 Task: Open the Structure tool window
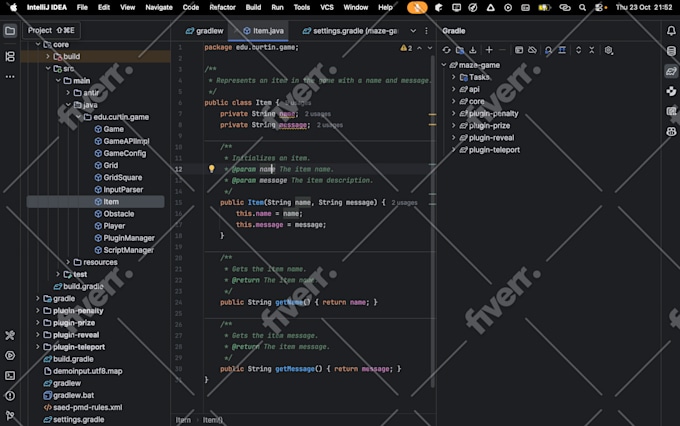[10, 56]
